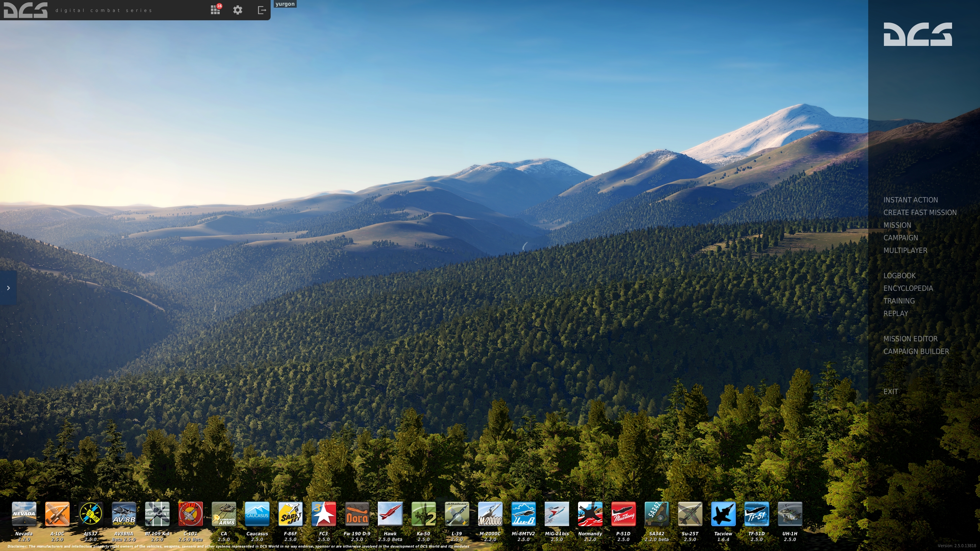Open the DCS Module Manager
Screen dimensions: 980x551
click(215, 10)
